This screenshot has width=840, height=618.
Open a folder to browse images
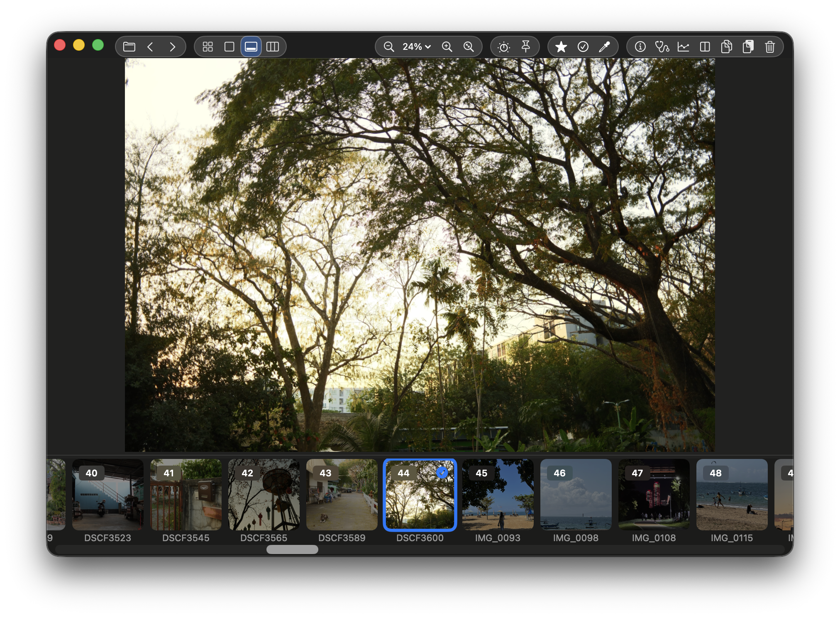(129, 47)
